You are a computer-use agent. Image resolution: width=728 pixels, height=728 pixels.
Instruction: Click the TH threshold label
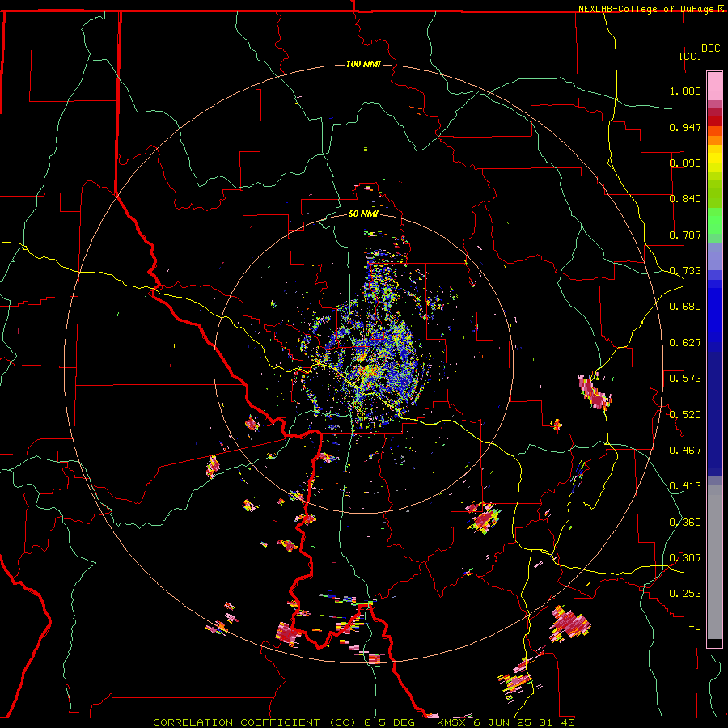(x=695, y=630)
